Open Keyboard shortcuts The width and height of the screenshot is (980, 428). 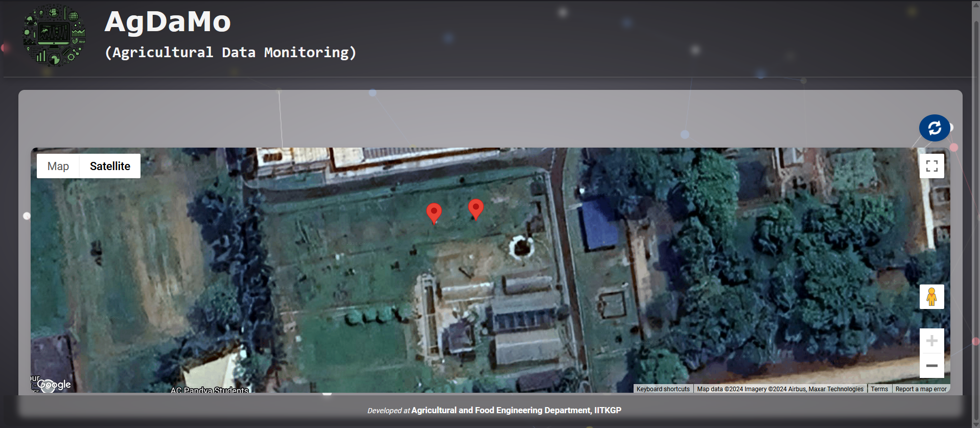pyautogui.click(x=663, y=389)
